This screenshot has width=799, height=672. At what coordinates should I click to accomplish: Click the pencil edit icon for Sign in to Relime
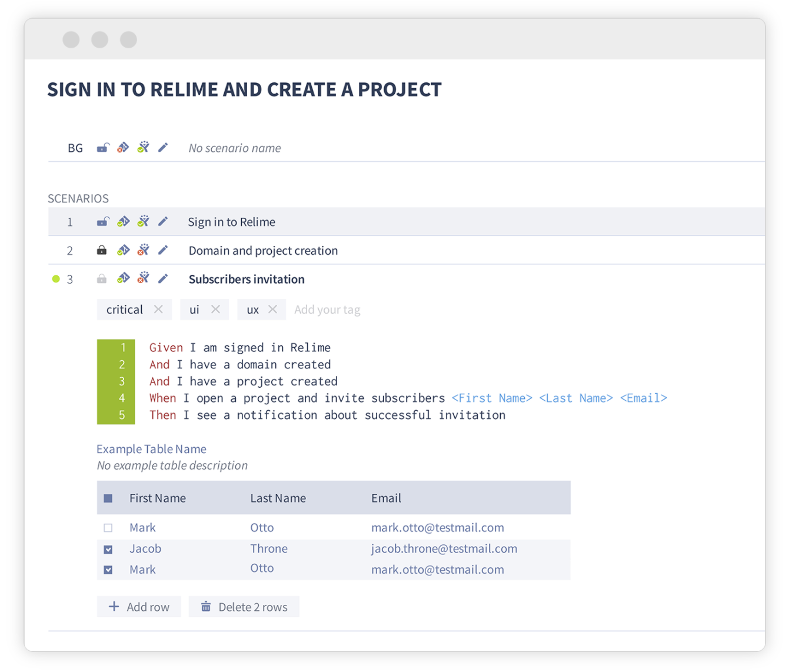click(x=163, y=221)
